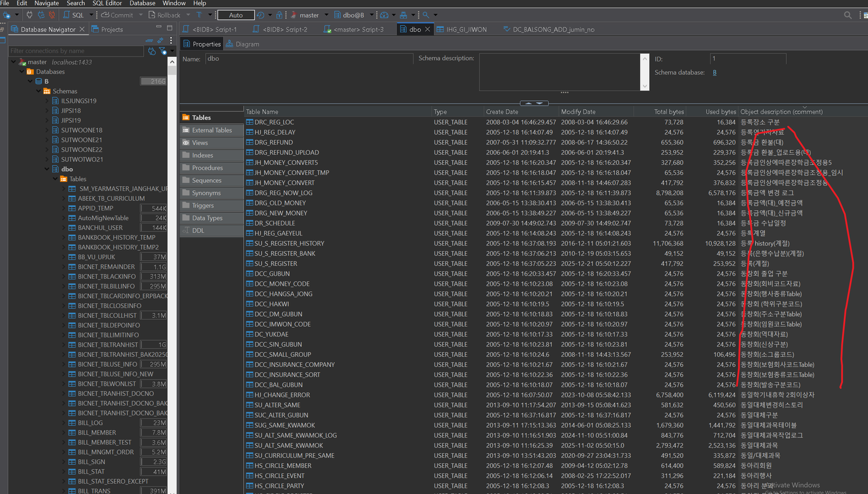Expand the JIPSI18 schema node

pos(46,110)
